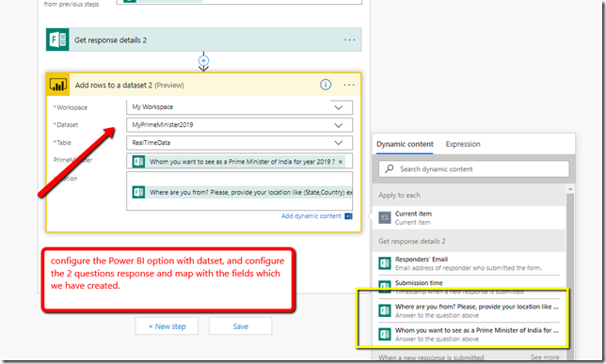Click the Current item loop icon
This screenshot has width=606, height=364.
click(x=385, y=217)
